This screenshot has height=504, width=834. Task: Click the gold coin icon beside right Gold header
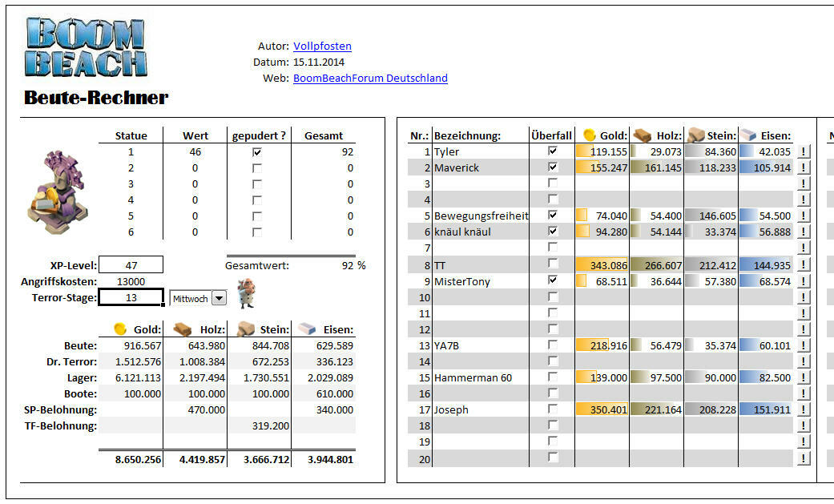[589, 135]
